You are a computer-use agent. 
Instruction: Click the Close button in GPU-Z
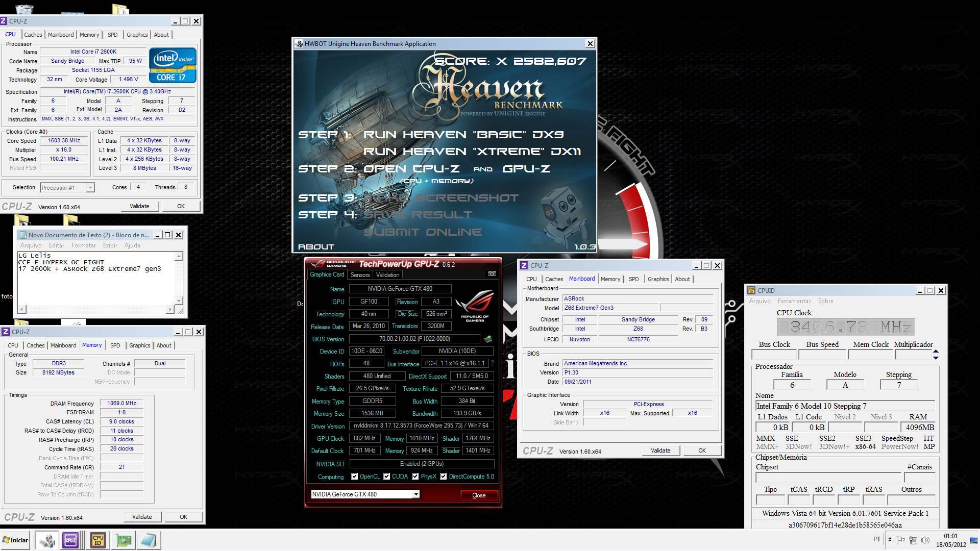click(479, 495)
